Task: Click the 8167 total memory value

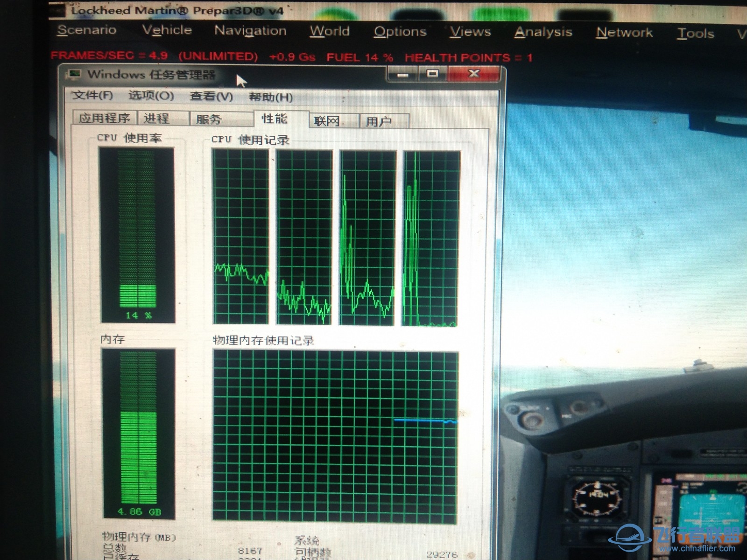Action: (250, 551)
